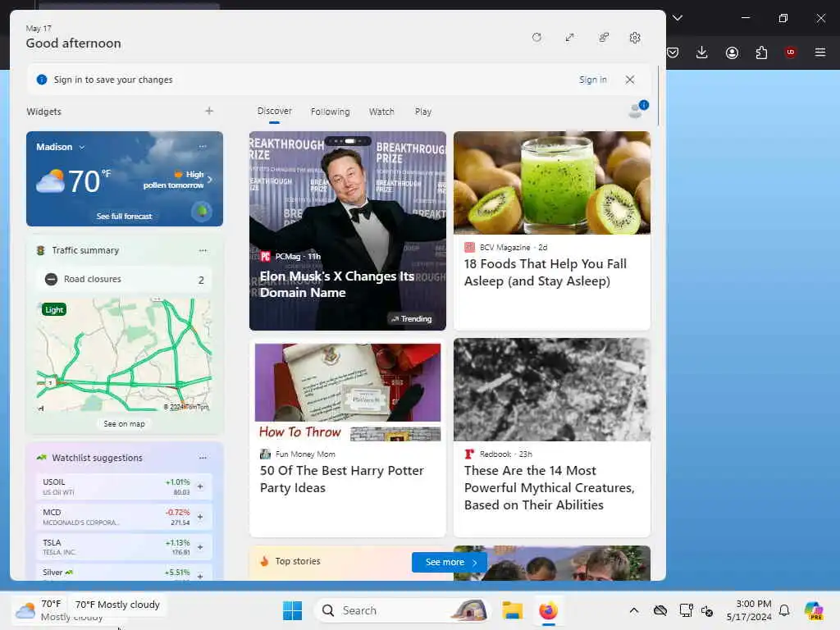This screenshot has width=840, height=630.
Task: Click the taskbar Search box
Action: tap(402, 610)
